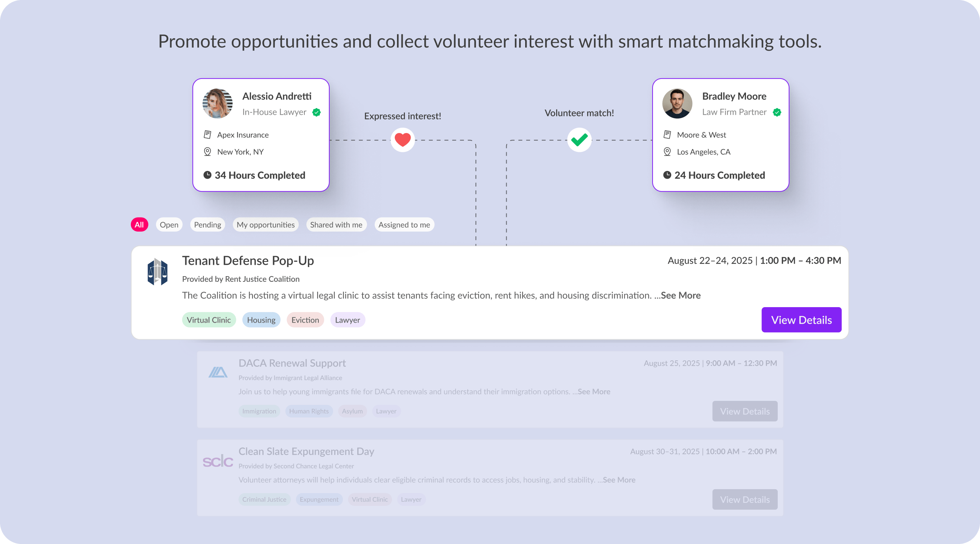Click Bradley Moore's verified badge icon
980x544 pixels.
tap(777, 112)
